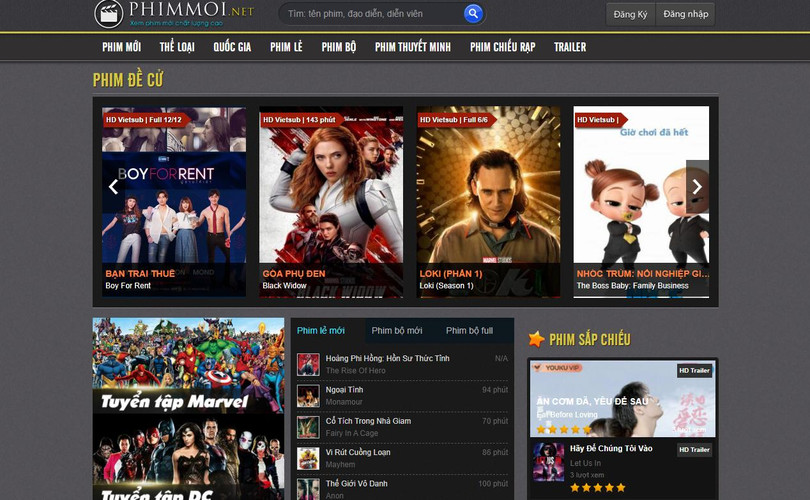810x500 pixels.
Task: Open the Phim Chiếu Rạp menu item
Action: click(502, 47)
